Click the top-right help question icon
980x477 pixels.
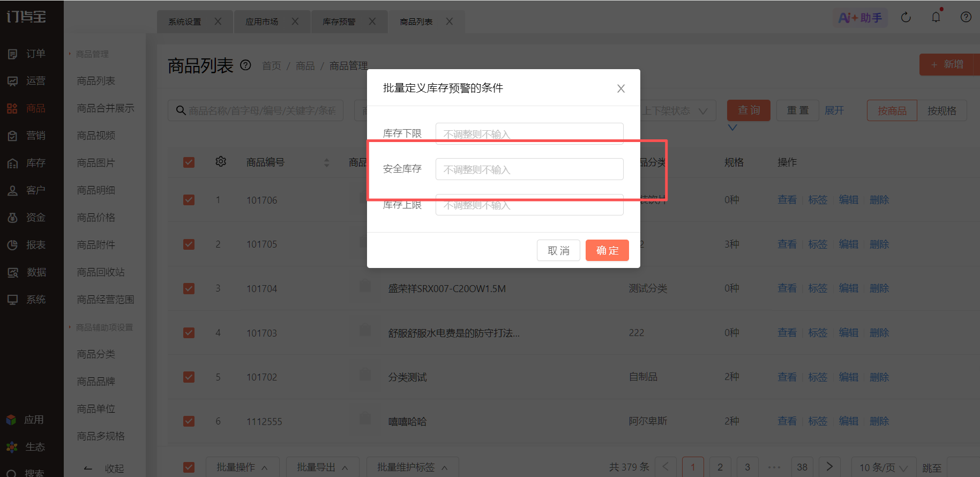pos(966,17)
